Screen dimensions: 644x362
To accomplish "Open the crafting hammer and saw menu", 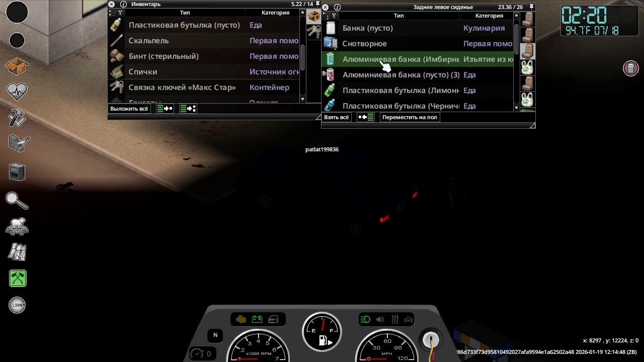I will [x=17, y=119].
